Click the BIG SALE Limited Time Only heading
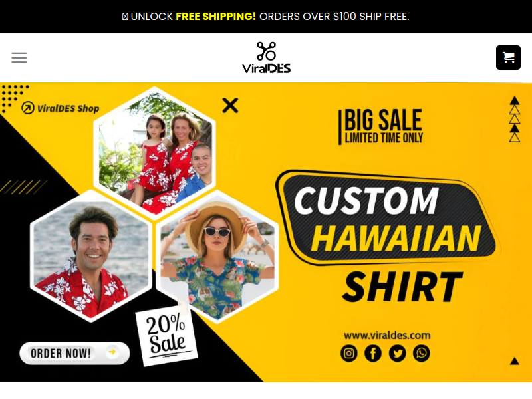532x399 pixels. pyautogui.click(x=381, y=126)
